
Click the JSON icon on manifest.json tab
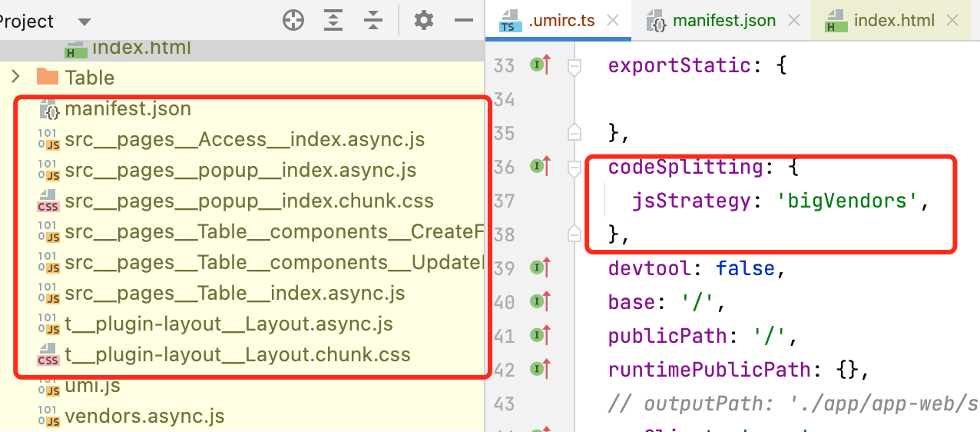point(656,22)
